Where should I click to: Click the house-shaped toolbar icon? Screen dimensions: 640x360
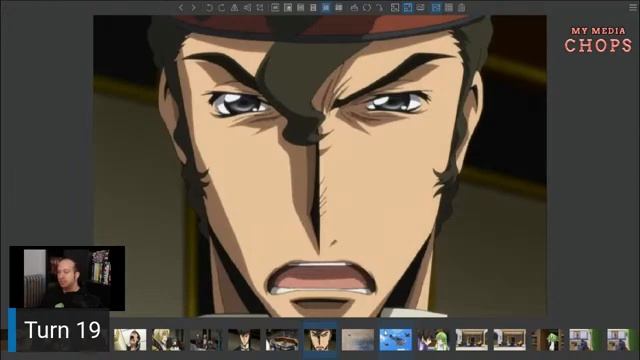(x=354, y=8)
